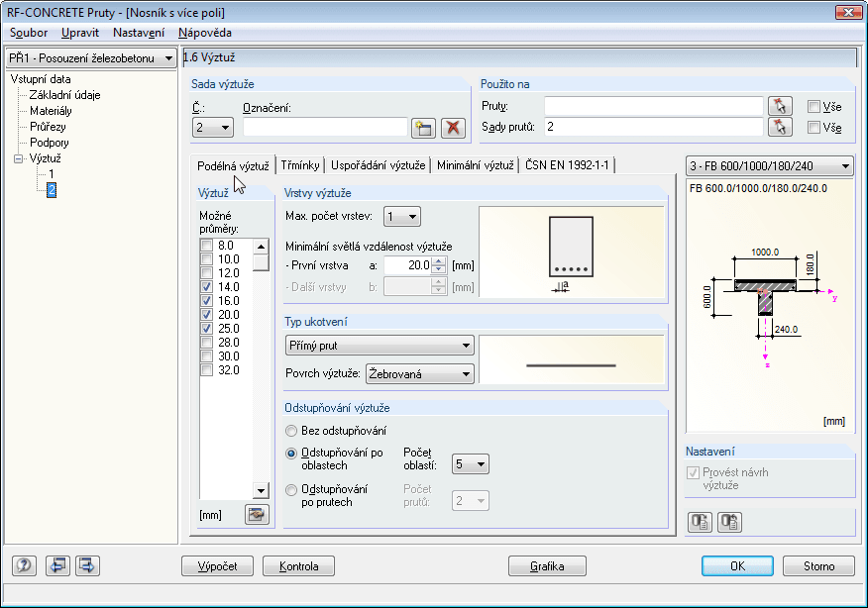The height and width of the screenshot is (608, 868).
Task: Go to next table with right arrow icon
Action: 87,565
